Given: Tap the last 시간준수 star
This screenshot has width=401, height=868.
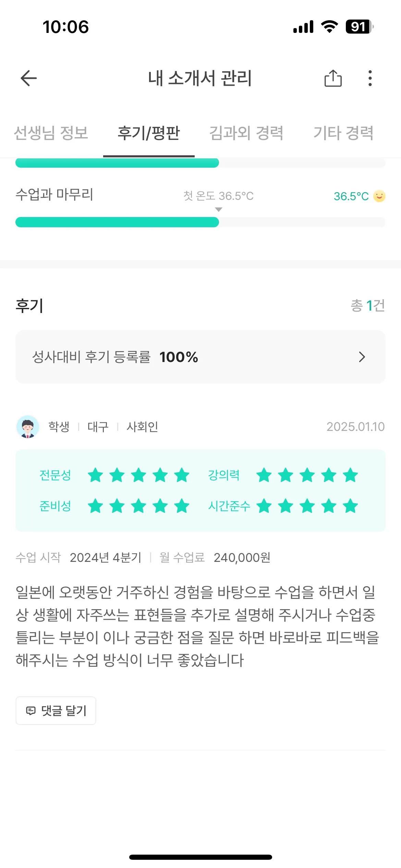Looking at the screenshot, I should [350, 506].
